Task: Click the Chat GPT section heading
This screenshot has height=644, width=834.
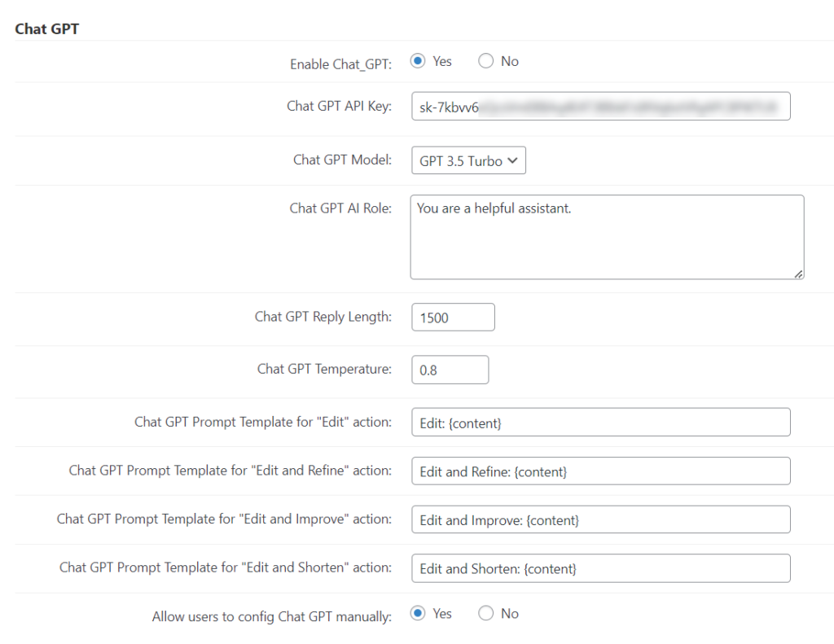Action: [46, 29]
